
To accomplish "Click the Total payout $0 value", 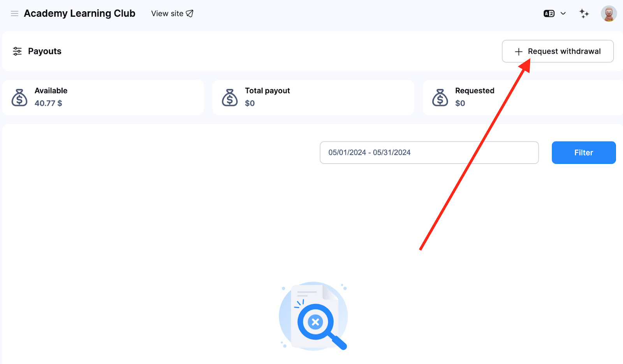I will coord(250,103).
